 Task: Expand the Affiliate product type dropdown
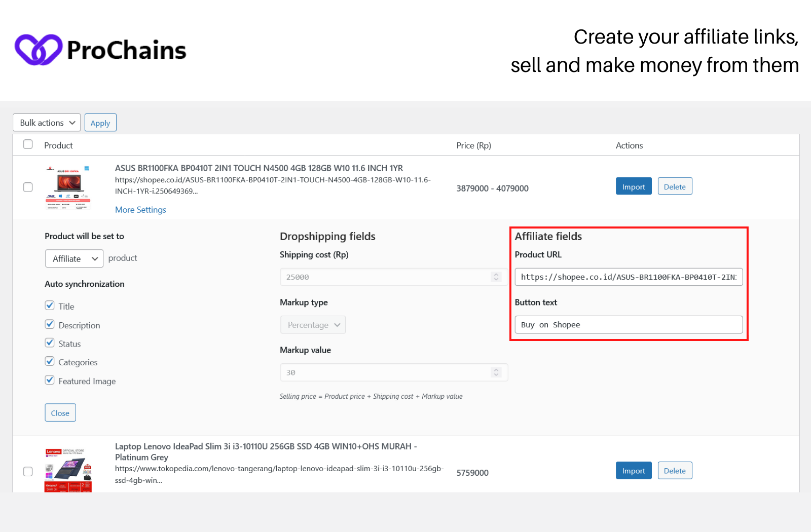coord(75,258)
